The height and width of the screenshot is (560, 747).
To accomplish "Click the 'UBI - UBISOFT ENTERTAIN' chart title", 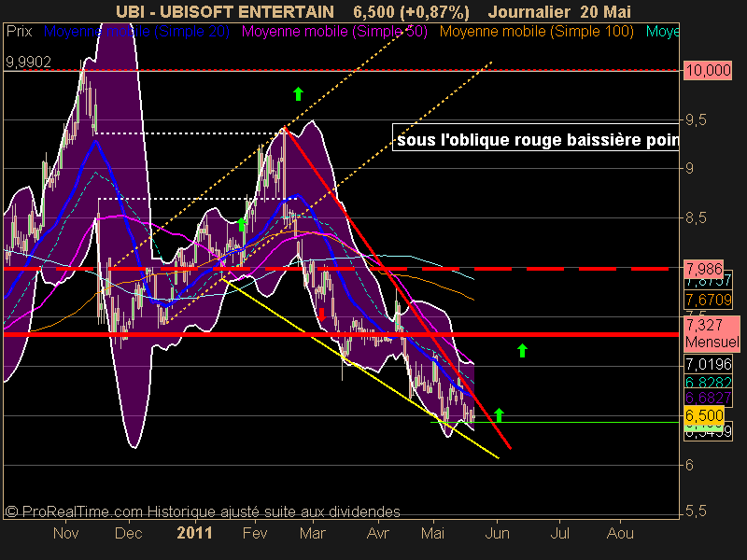I will (225, 12).
